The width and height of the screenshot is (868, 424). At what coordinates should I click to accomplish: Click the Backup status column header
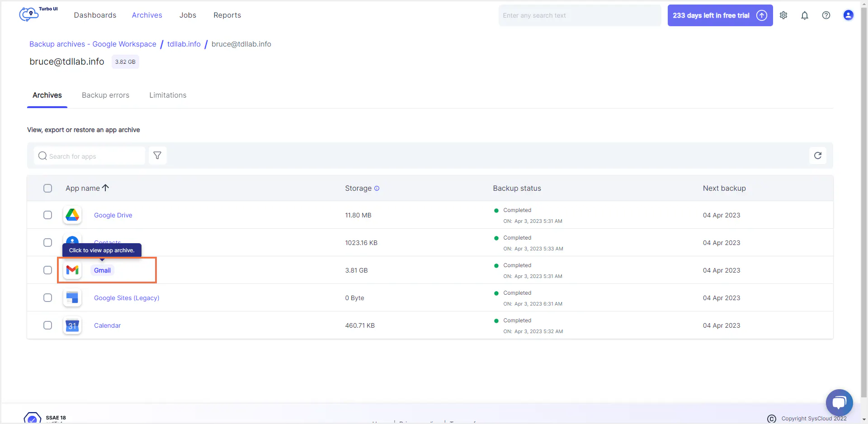[517, 188]
